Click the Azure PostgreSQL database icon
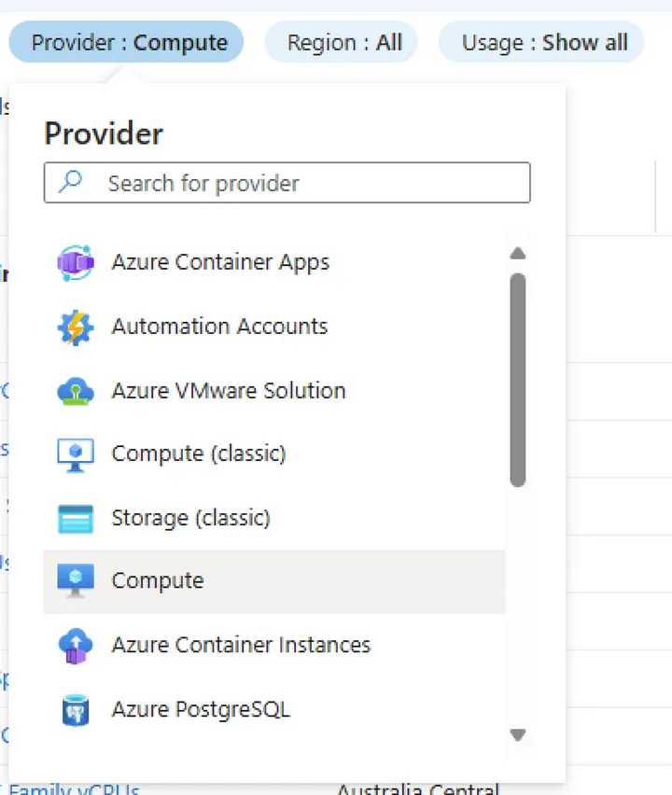The height and width of the screenshot is (795, 672). [75, 710]
